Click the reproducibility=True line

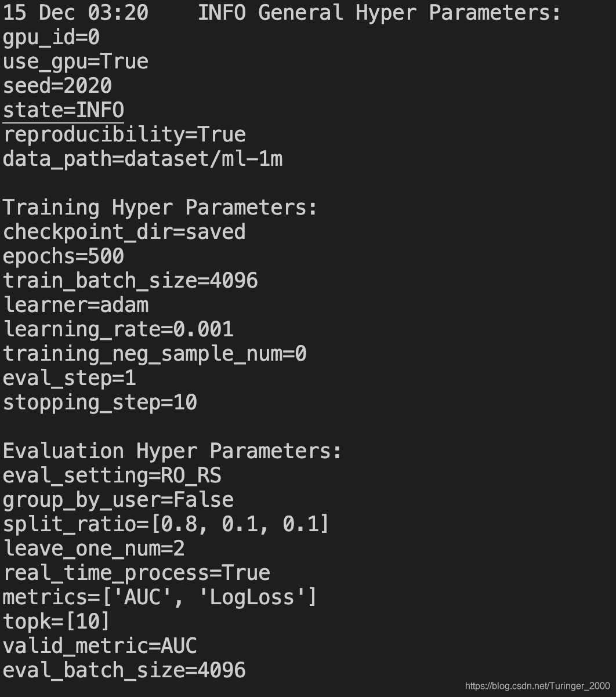coord(124,135)
